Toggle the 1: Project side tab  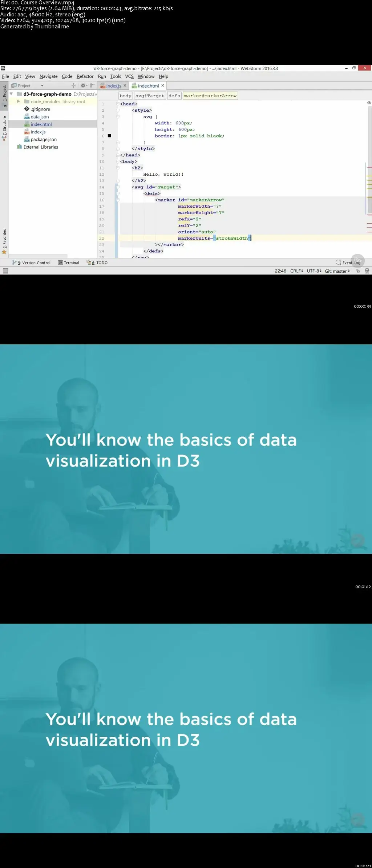[x=4, y=96]
